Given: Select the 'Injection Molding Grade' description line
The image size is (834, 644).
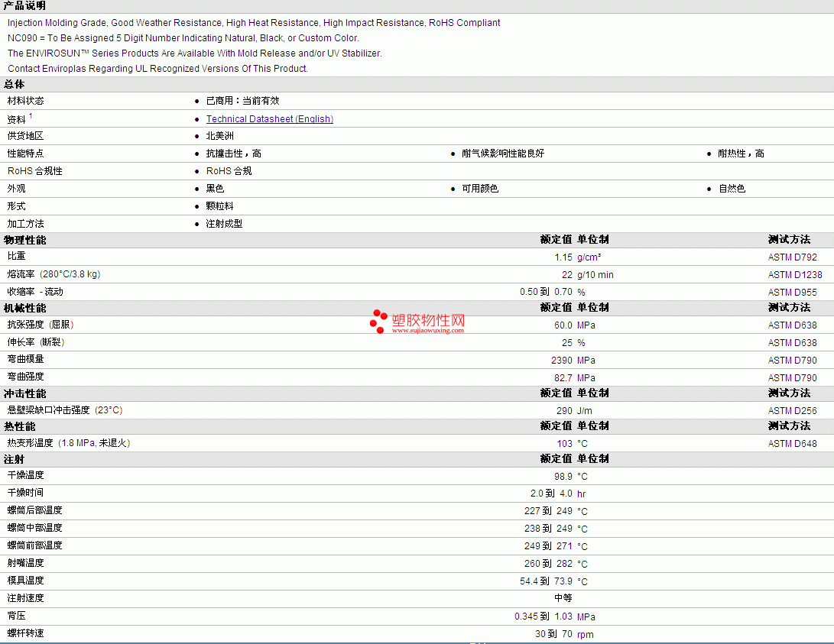Looking at the screenshot, I should (254, 23).
